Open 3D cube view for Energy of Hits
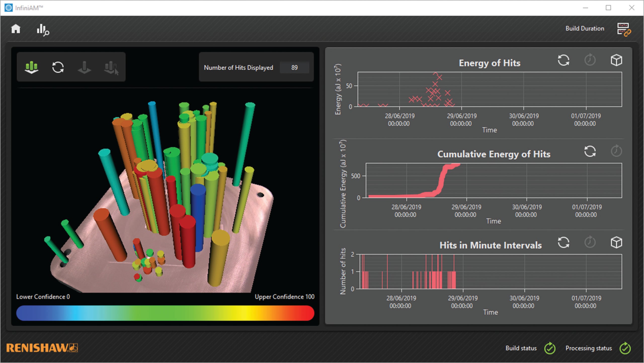Screen dimensions: 644x363 point(616,60)
